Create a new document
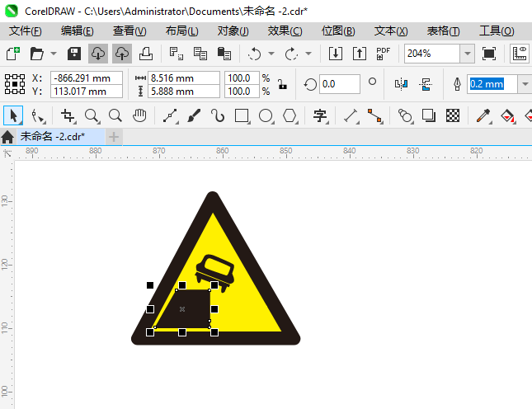The height and width of the screenshot is (409, 532). click(x=13, y=54)
